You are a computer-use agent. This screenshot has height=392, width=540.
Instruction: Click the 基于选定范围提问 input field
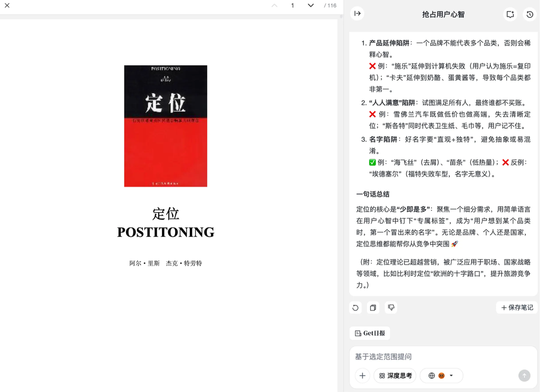[x=443, y=357]
